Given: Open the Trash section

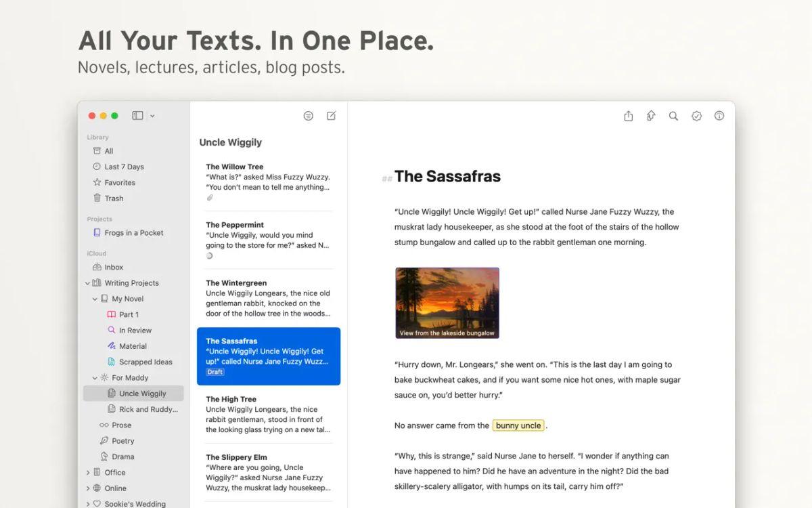Looking at the screenshot, I should 114,198.
